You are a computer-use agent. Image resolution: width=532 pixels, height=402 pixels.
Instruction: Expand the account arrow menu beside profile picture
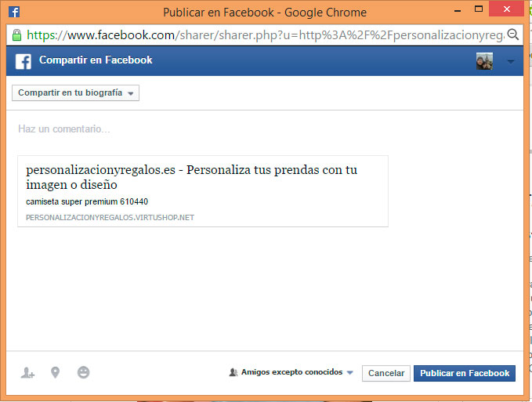pos(510,62)
